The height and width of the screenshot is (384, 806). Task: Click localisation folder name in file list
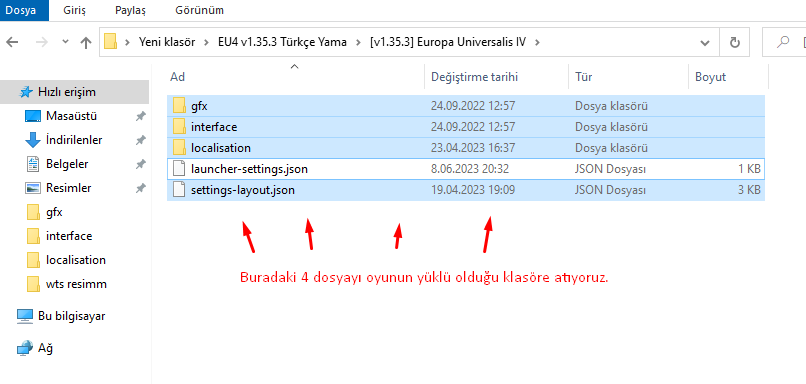221,148
